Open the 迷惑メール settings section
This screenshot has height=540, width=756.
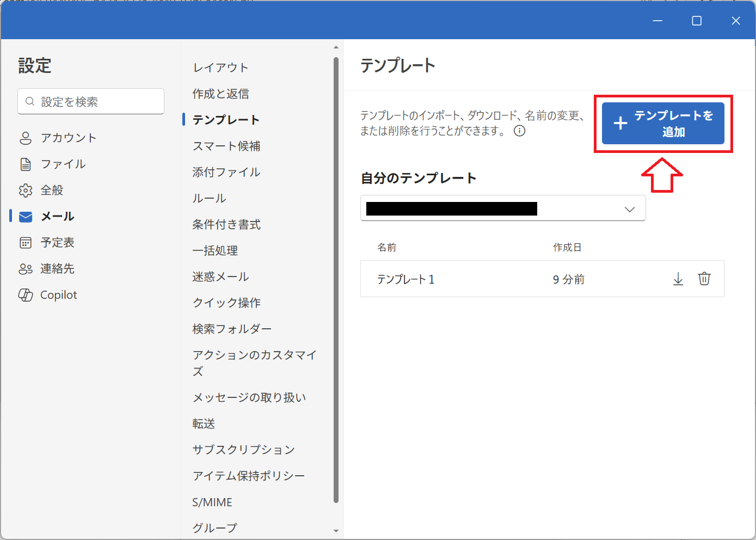pos(220,277)
